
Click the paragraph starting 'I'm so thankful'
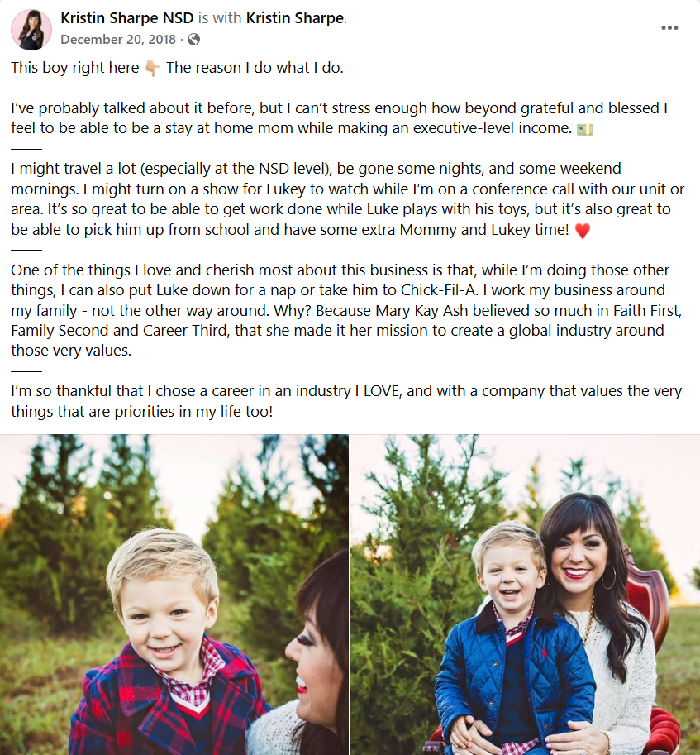[x=346, y=401]
